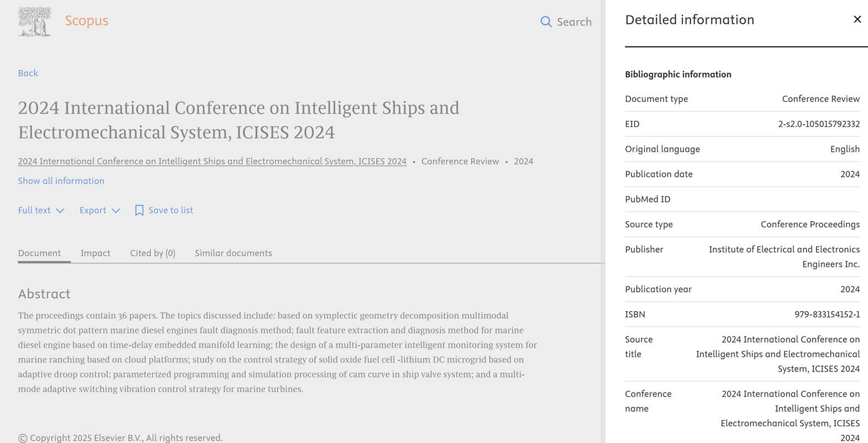Click the document title heading
868x443 pixels.
click(239, 120)
